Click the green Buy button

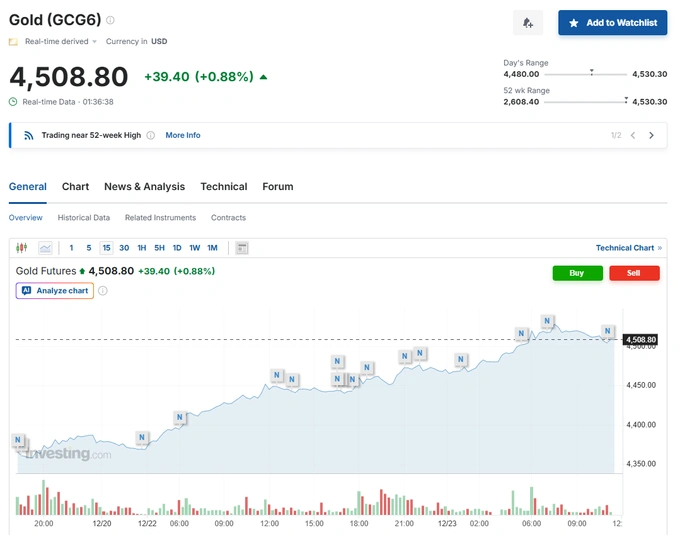577,273
